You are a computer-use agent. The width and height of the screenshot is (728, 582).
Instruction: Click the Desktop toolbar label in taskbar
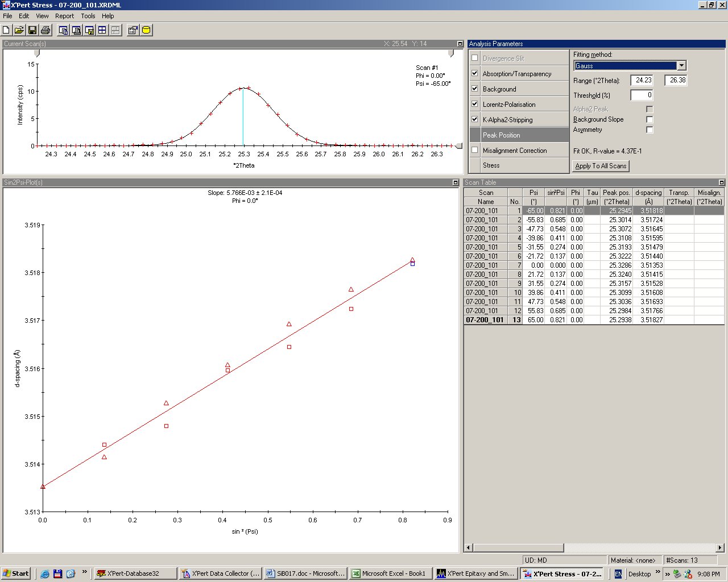[639, 574]
